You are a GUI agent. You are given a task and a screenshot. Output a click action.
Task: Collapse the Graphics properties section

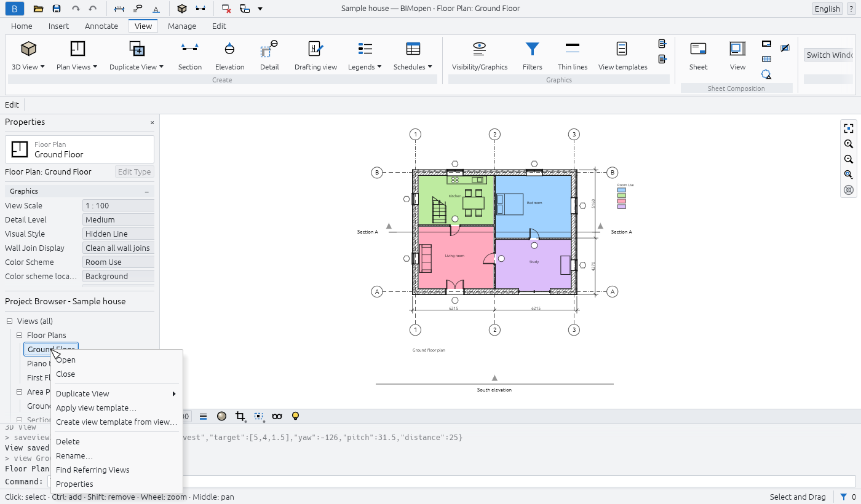coord(147,191)
